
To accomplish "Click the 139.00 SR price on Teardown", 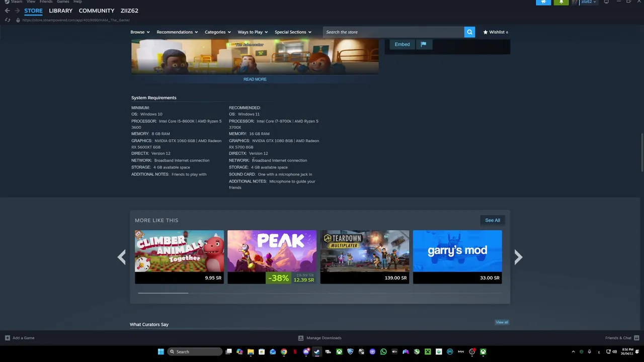I will [396, 278].
